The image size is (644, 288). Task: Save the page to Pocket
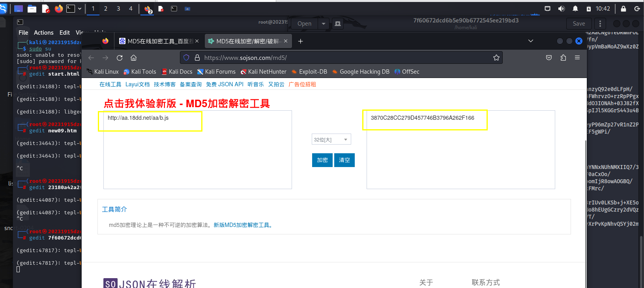[549, 58]
